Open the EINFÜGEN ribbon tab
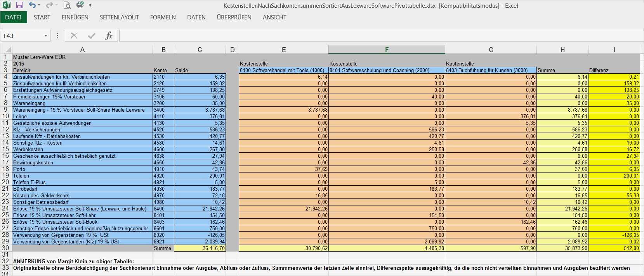Viewport: 644px width, 276px height. tap(75, 17)
